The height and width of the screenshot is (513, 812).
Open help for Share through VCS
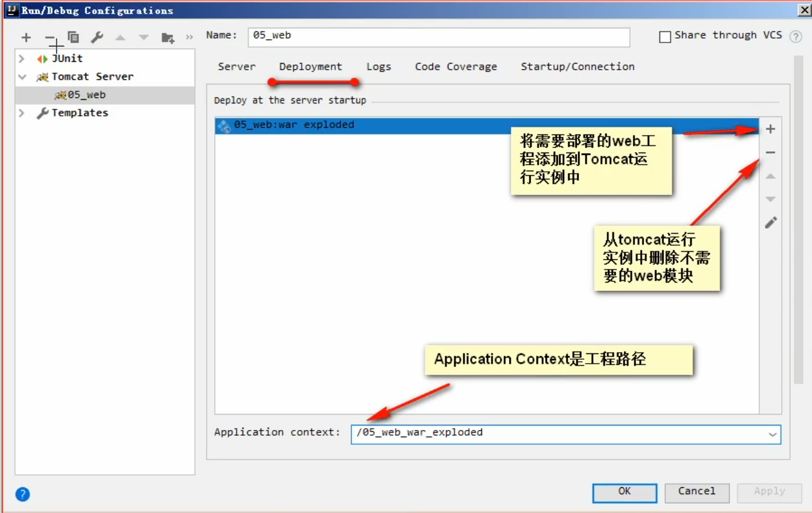tap(796, 37)
